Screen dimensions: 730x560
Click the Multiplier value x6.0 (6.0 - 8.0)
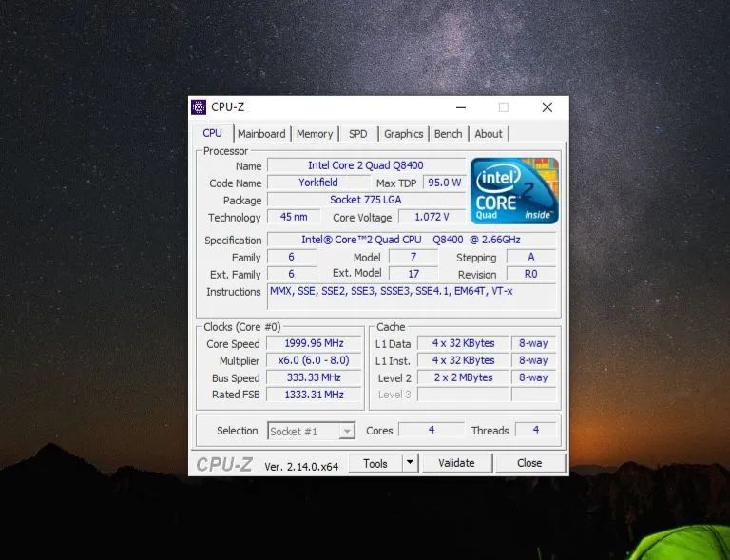tap(314, 360)
